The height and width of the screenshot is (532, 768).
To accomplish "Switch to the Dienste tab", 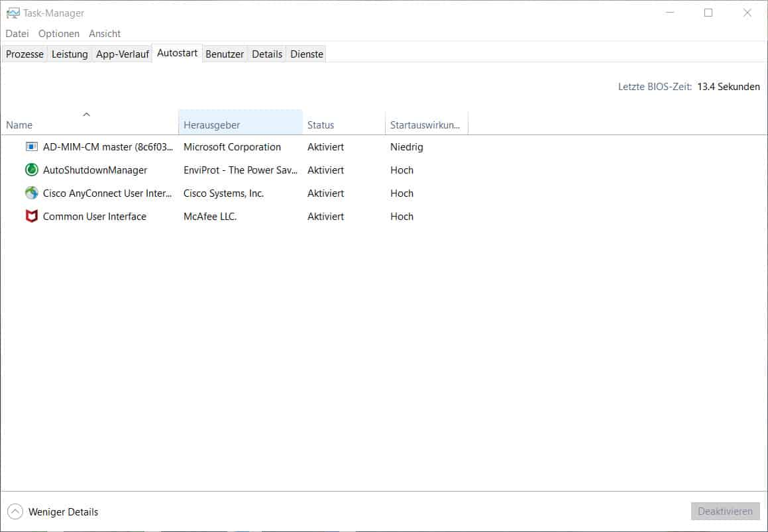I will [307, 54].
